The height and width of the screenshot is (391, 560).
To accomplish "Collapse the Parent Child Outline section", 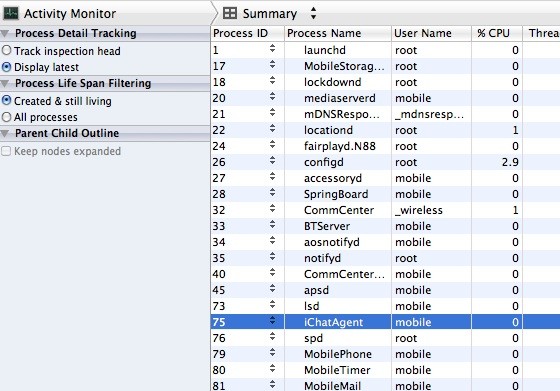I will pos(5,134).
